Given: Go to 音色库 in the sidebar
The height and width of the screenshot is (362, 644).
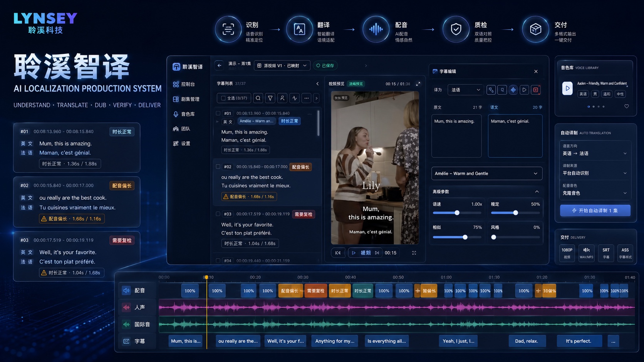Looking at the screenshot, I should pyautogui.click(x=184, y=114).
